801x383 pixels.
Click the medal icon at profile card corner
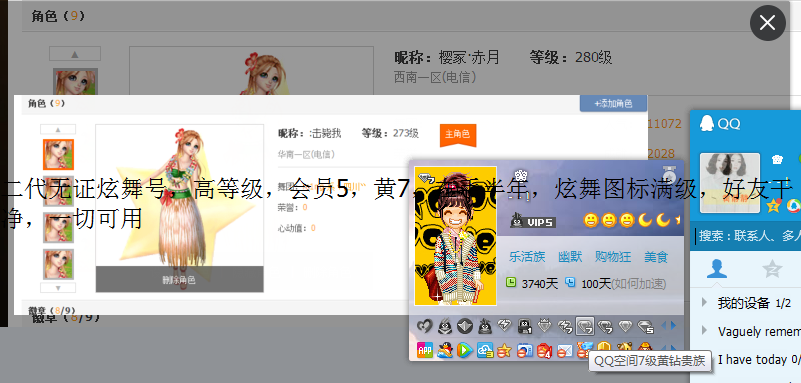669,174
